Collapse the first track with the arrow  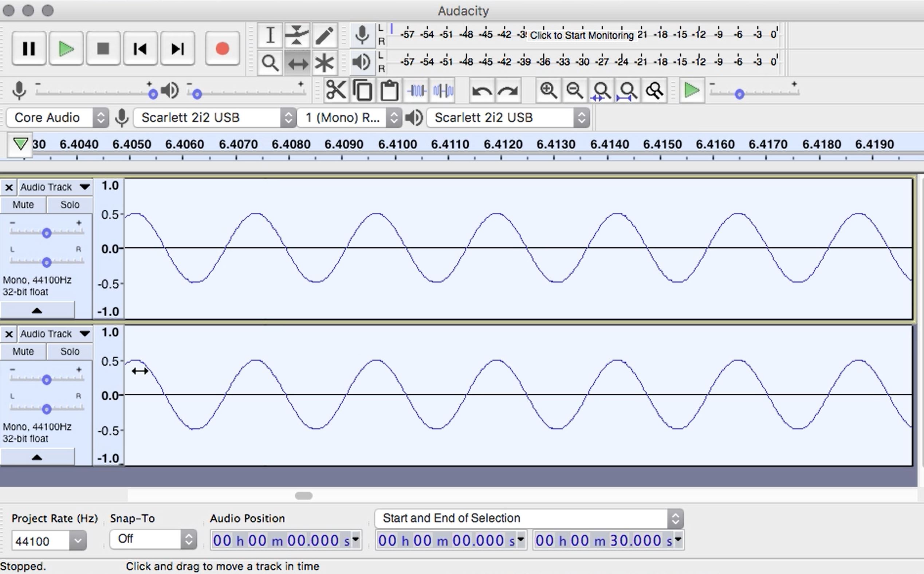[x=38, y=310]
